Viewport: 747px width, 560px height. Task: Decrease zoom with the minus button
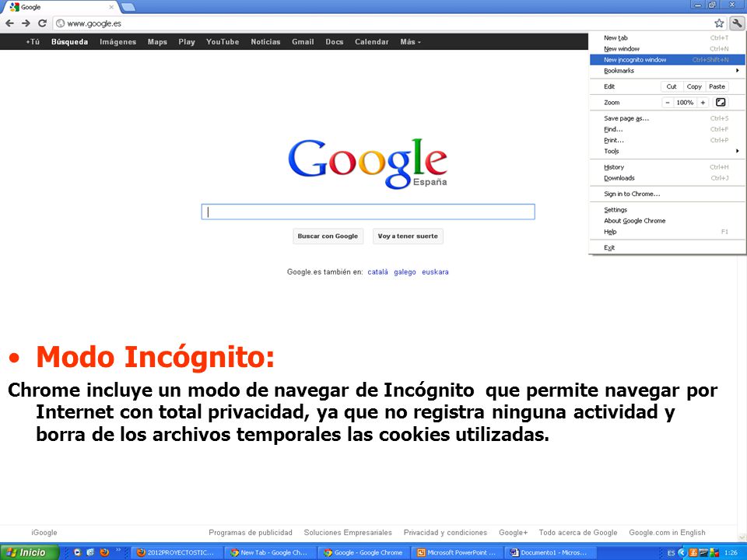668,103
